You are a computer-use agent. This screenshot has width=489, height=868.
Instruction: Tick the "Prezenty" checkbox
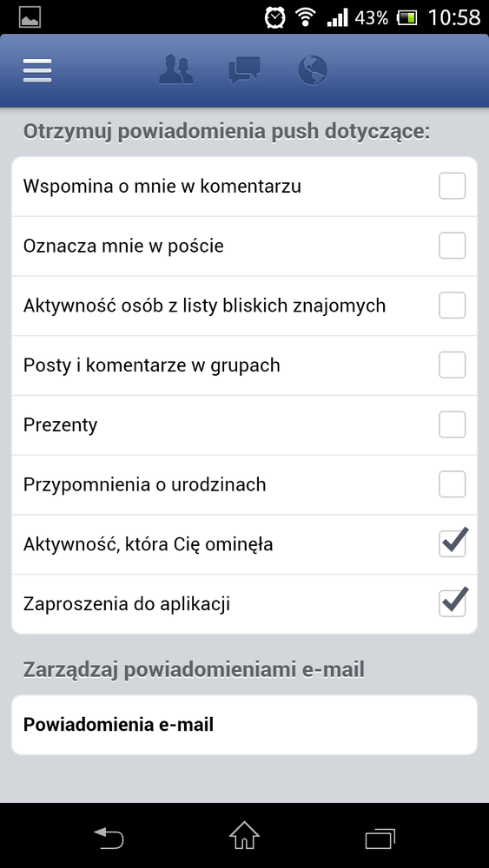tap(452, 425)
